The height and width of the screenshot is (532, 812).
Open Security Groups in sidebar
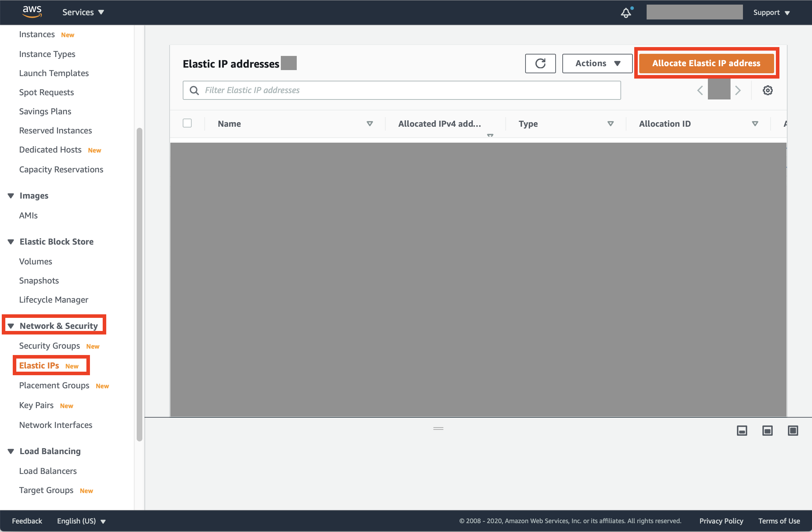[50, 346]
